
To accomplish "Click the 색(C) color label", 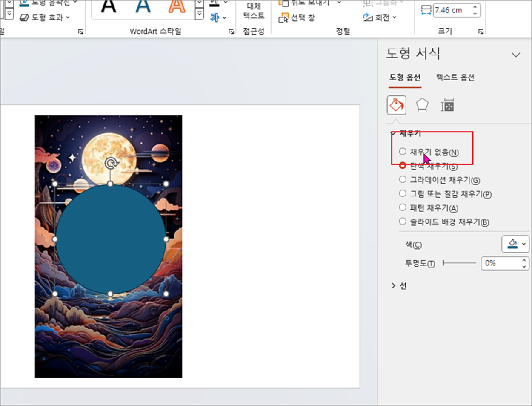I will [x=413, y=245].
